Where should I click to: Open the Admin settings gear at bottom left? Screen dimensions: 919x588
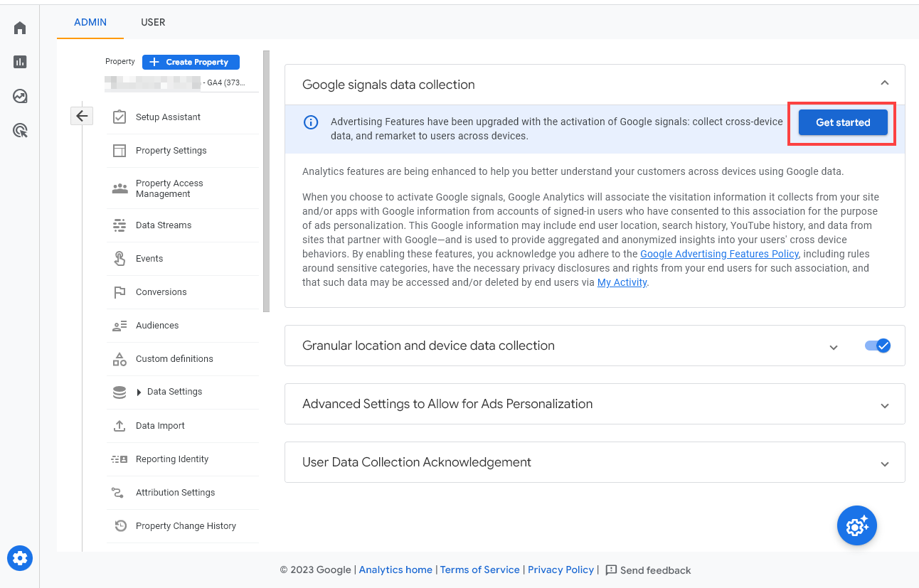(20, 558)
